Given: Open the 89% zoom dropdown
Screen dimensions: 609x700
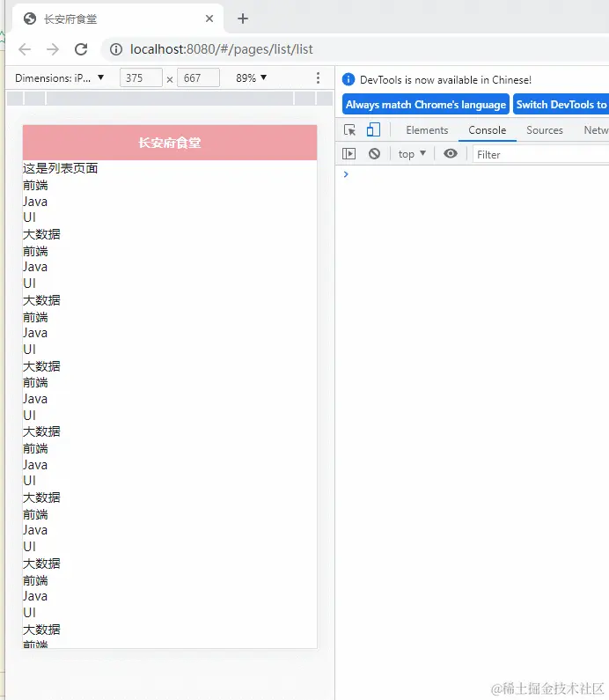Looking at the screenshot, I should coord(251,78).
